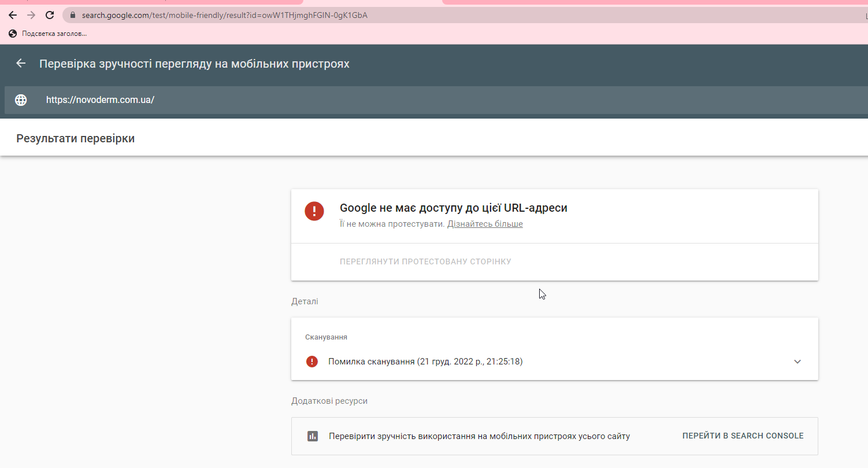
Task: Click ПЕРЕГЛЯНУТИ ПРОТЕСТОВАНУ СТОРІНКУ button
Action: [425, 261]
